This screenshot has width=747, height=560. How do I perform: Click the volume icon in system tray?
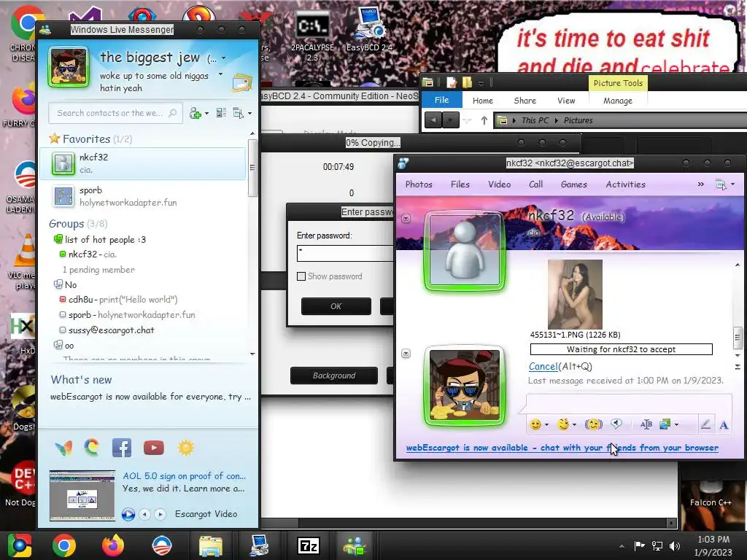675,545
